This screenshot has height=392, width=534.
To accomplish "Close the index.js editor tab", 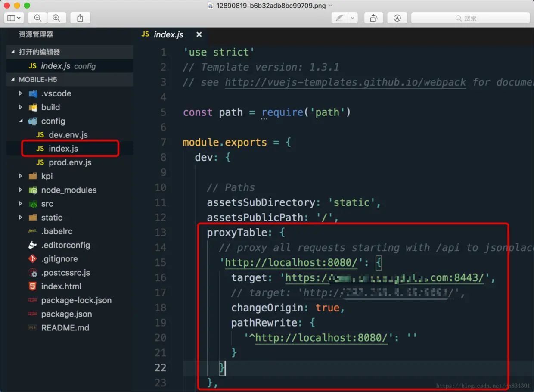I will (199, 34).
